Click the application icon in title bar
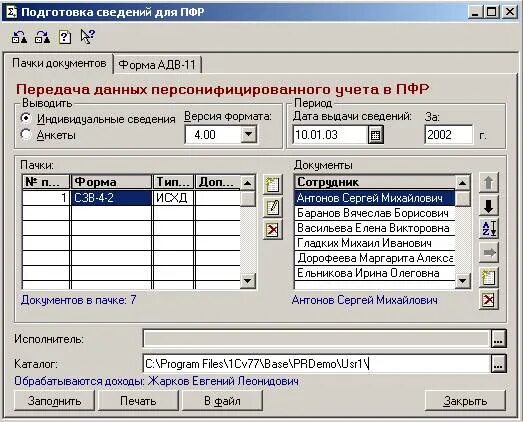This screenshot has width=523, height=422. [x=11, y=12]
